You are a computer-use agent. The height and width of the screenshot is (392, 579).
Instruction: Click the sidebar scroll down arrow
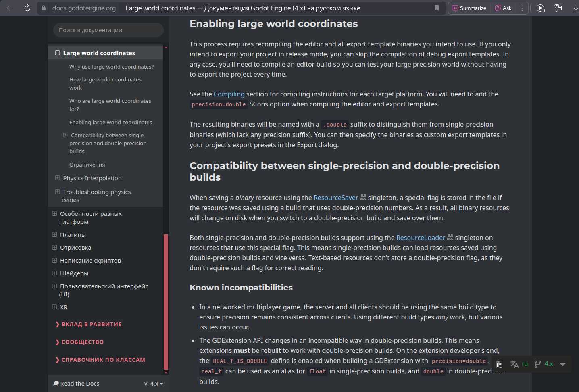[166, 372]
